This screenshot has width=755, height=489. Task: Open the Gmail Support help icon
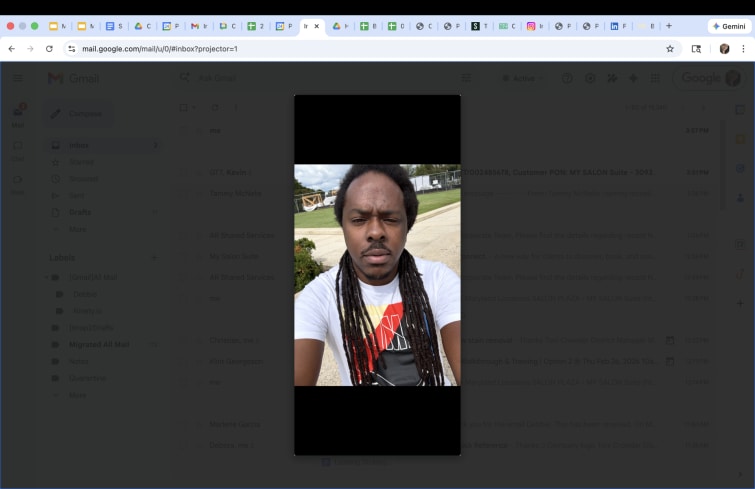click(567, 78)
